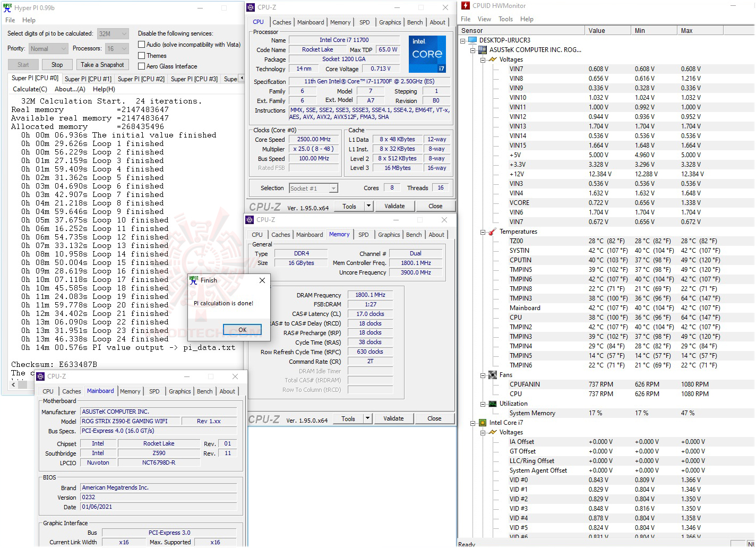Open the Priority Normal dropdown
This screenshot has width=756, height=548.
point(48,49)
